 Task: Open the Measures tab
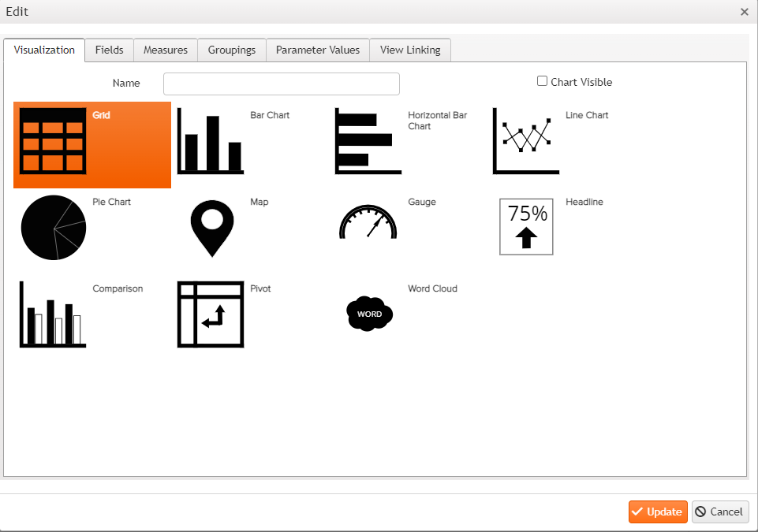(166, 50)
